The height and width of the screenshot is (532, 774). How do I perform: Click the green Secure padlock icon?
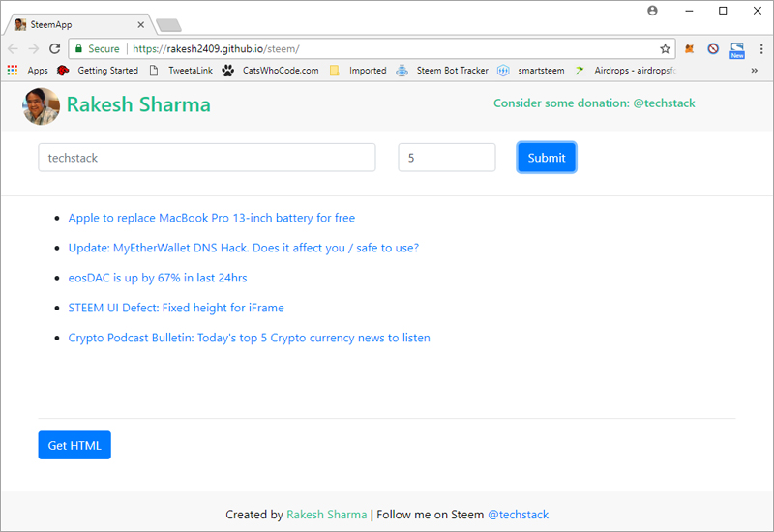click(x=78, y=48)
